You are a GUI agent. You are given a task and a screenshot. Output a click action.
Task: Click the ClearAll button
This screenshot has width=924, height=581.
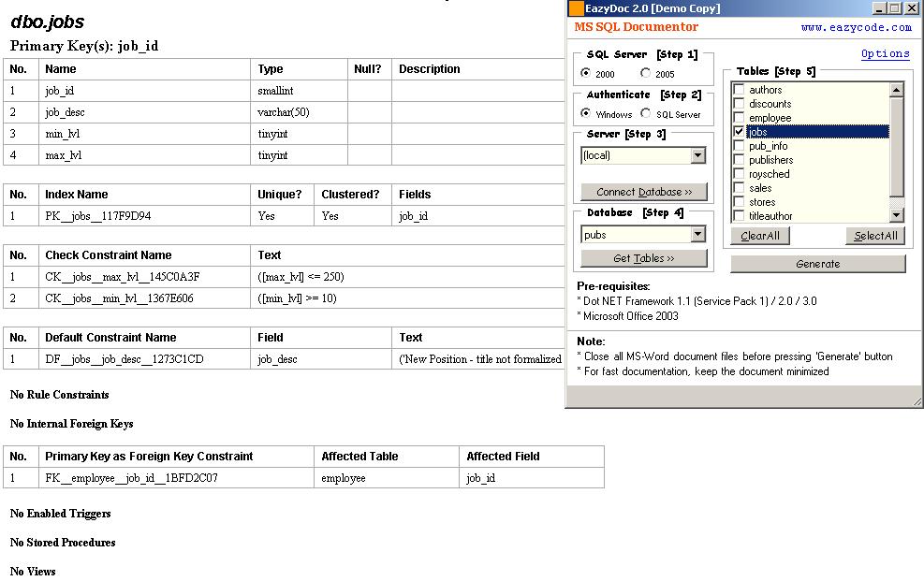(760, 236)
